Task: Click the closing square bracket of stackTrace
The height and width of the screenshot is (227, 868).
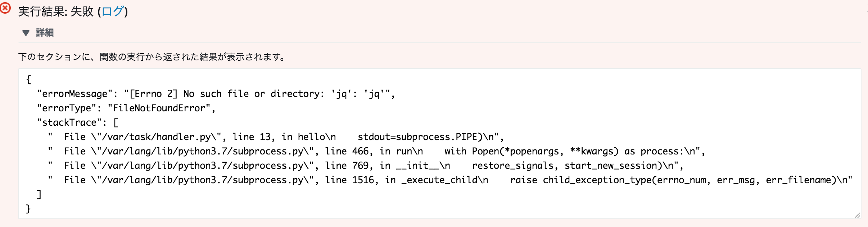Action: tap(39, 195)
